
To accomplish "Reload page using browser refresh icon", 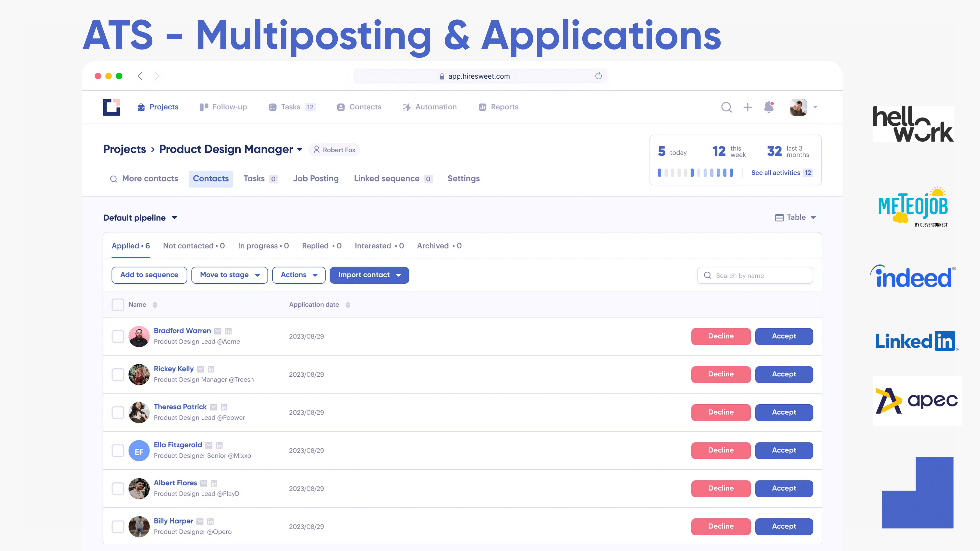I will [x=599, y=76].
